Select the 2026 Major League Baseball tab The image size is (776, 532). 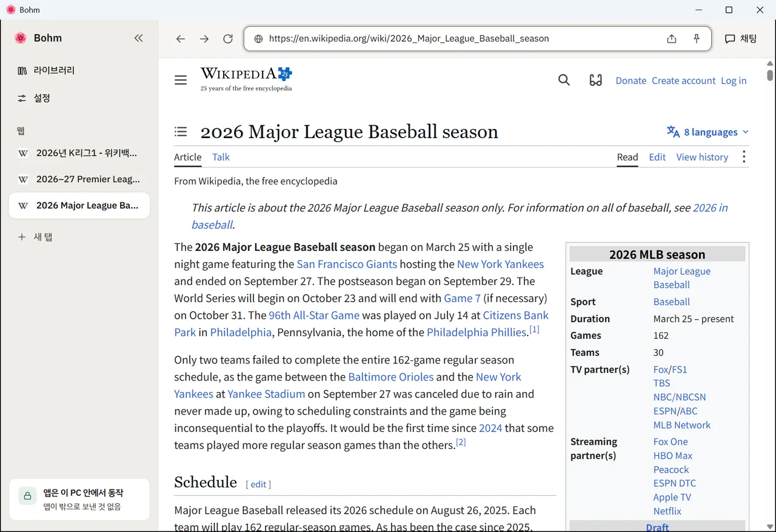tap(79, 205)
